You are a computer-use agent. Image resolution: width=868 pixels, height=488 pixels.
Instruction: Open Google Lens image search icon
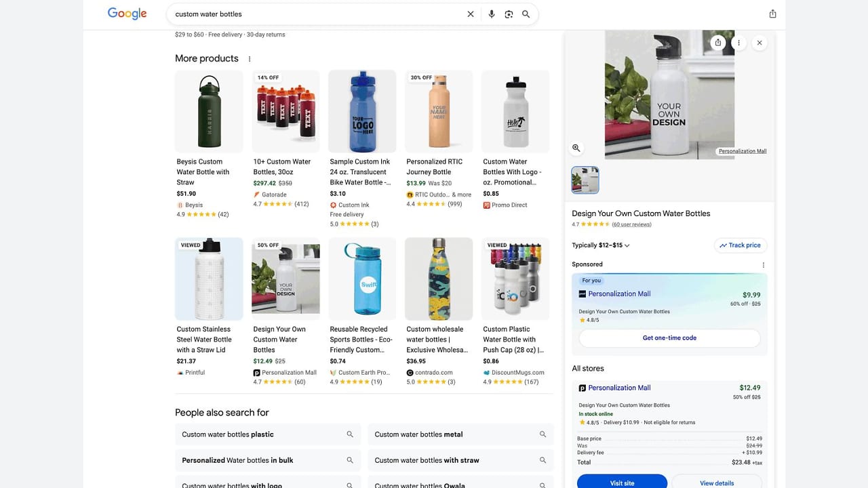point(509,14)
